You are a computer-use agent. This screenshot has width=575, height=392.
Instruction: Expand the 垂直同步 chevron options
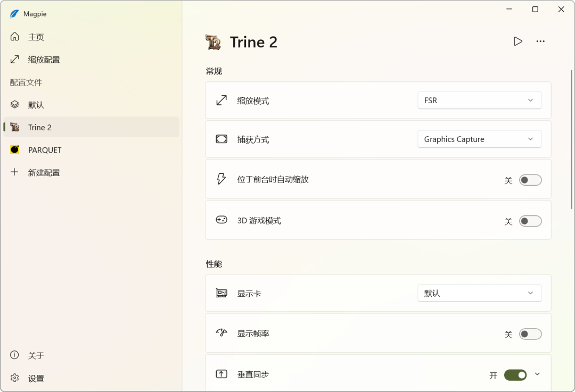[x=537, y=374]
